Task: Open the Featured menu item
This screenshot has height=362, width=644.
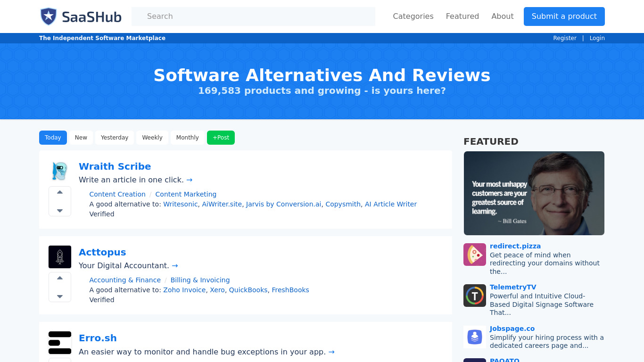Action: click(x=462, y=16)
